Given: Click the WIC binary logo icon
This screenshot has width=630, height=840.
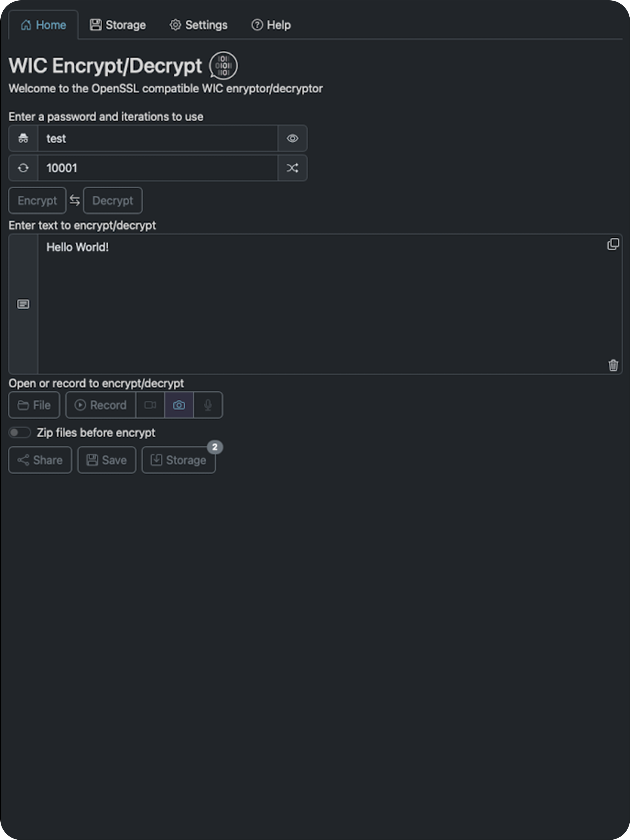Looking at the screenshot, I should click(x=223, y=65).
